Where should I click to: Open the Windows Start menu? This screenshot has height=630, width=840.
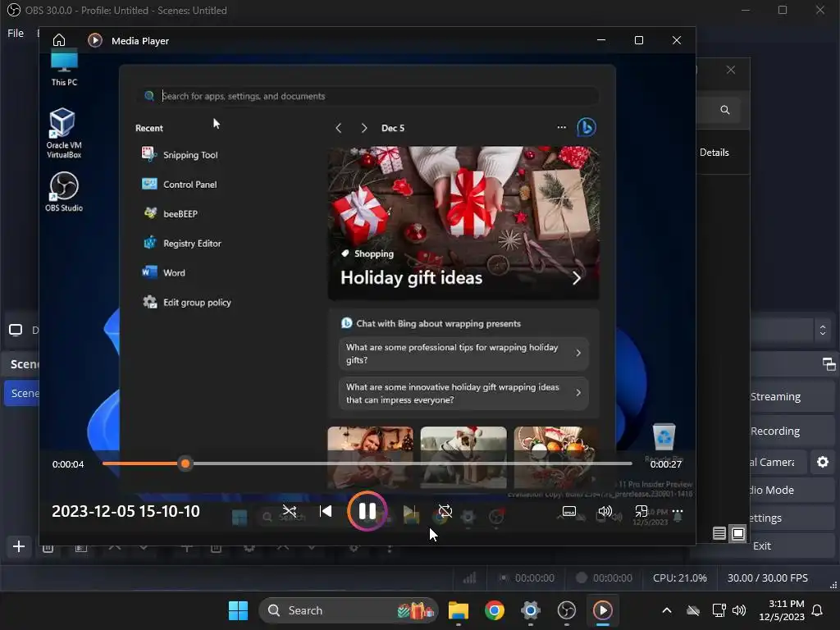(x=238, y=610)
